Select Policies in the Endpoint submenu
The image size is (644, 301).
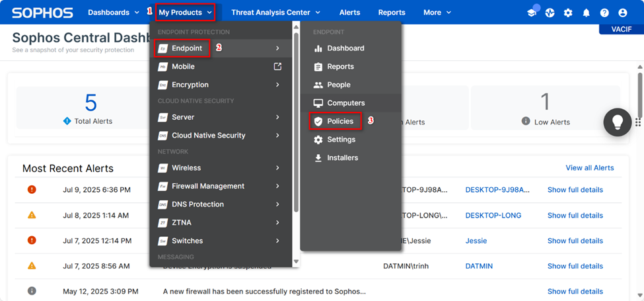tap(340, 122)
